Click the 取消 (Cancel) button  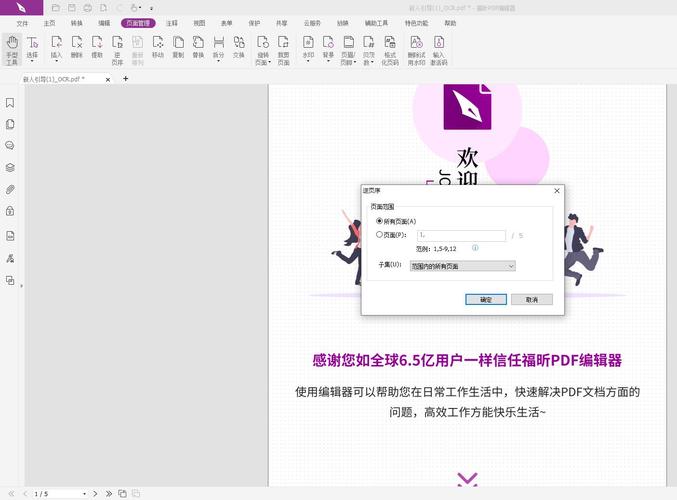(531, 299)
